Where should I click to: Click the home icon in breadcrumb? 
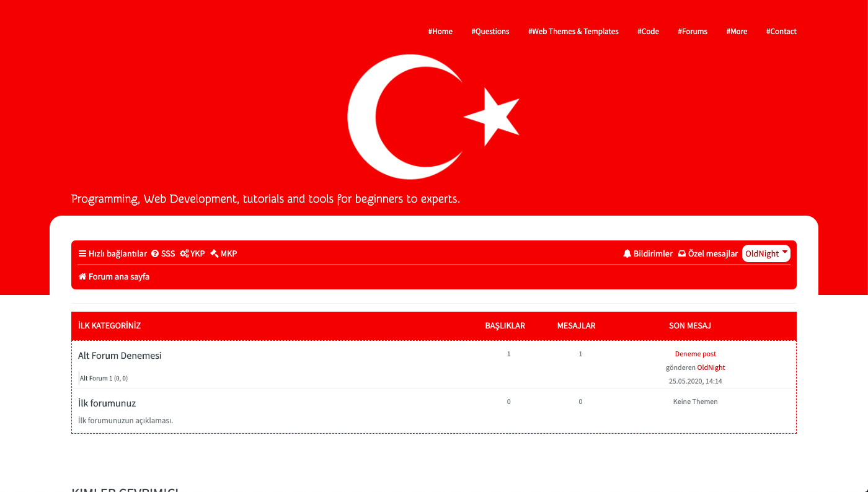point(82,276)
